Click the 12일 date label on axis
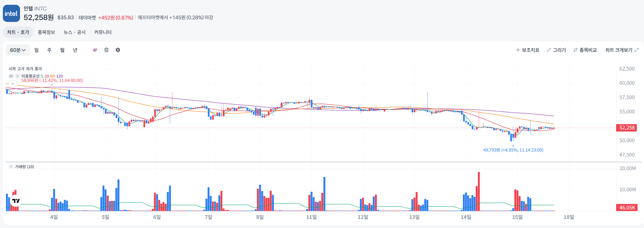 (363, 217)
